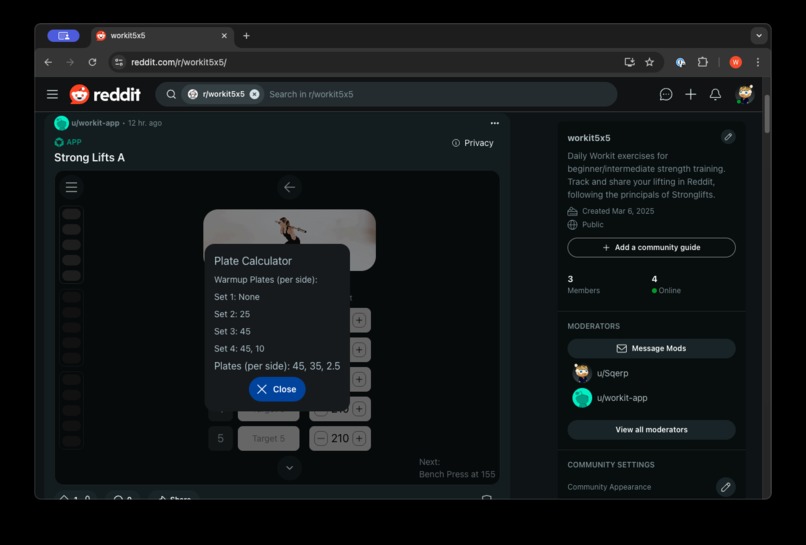
Task: Click the Message Mods button
Action: click(651, 349)
